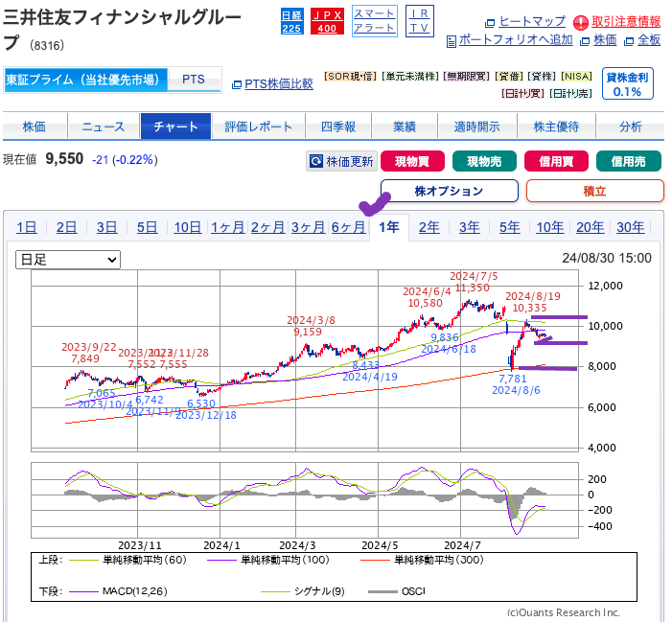Screen dimensions: 672x622
Task: Click the 積立 button
Action: [x=595, y=191]
